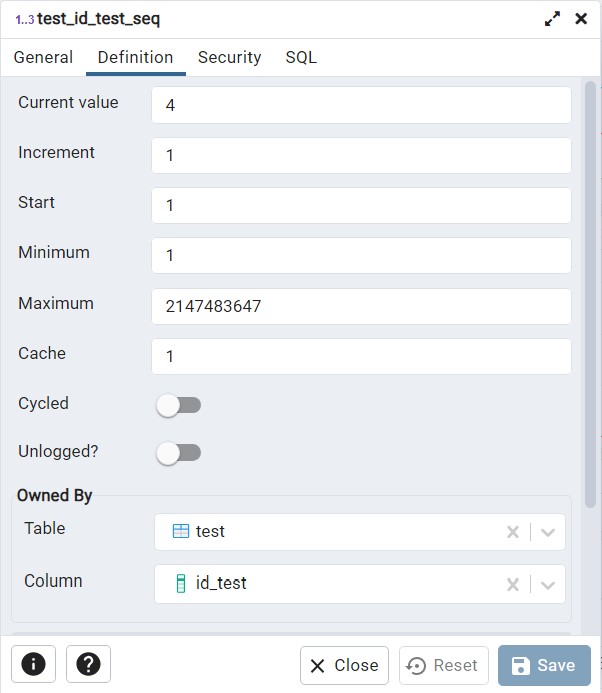Focus the Maximum value field

[361, 307]
